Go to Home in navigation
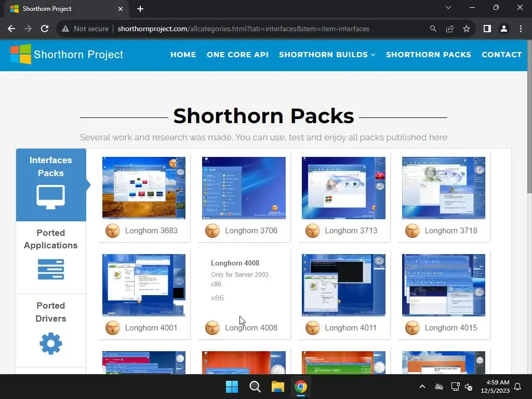 click(183, 55)
